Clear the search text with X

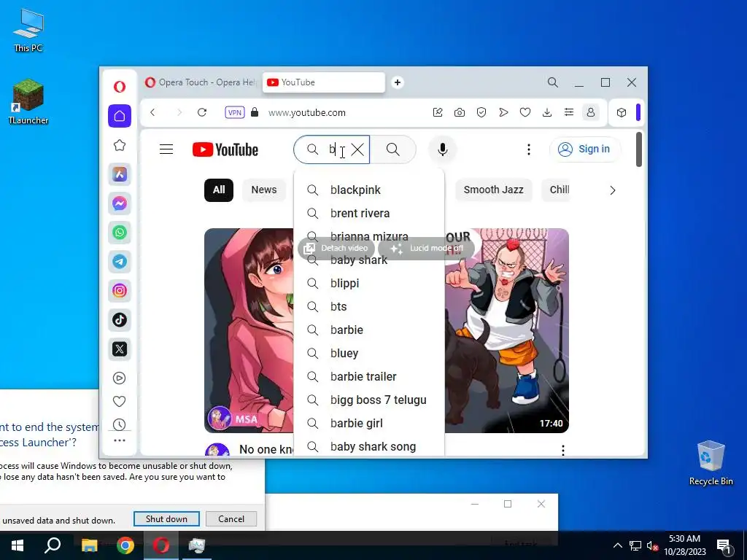357,149
